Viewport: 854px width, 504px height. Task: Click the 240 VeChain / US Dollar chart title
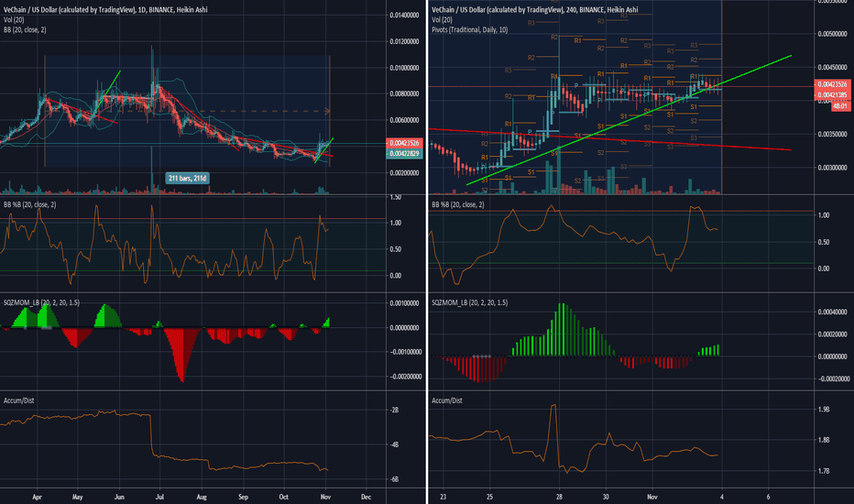(x=535, y=9)
